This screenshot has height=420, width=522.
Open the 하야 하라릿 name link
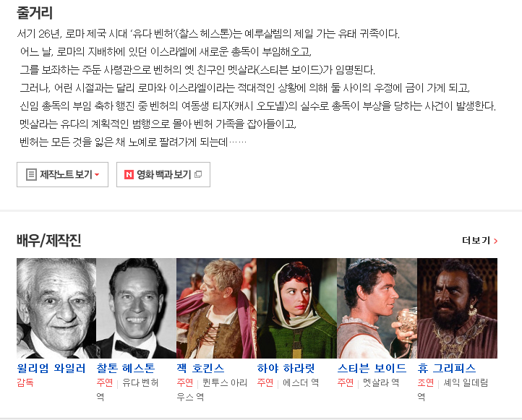coord(286,369)
